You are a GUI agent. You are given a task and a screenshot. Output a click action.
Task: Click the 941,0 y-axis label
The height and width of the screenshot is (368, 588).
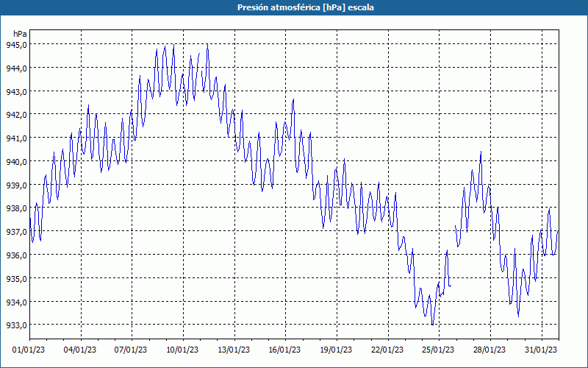(x=16, y=138)
